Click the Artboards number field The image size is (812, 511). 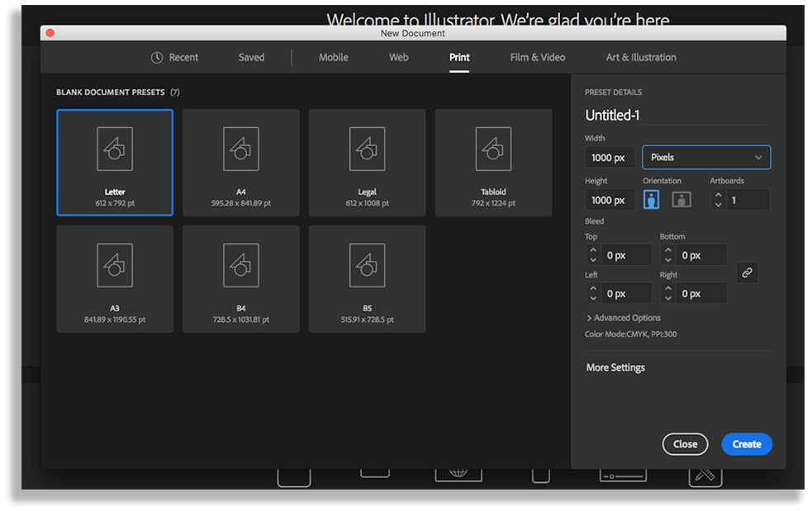pos(748,200)
